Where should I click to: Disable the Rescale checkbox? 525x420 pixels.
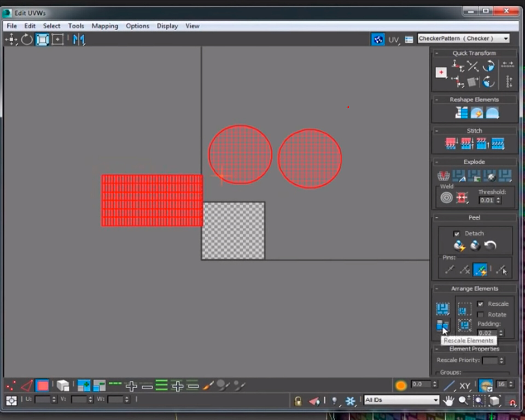coord(480,304)
